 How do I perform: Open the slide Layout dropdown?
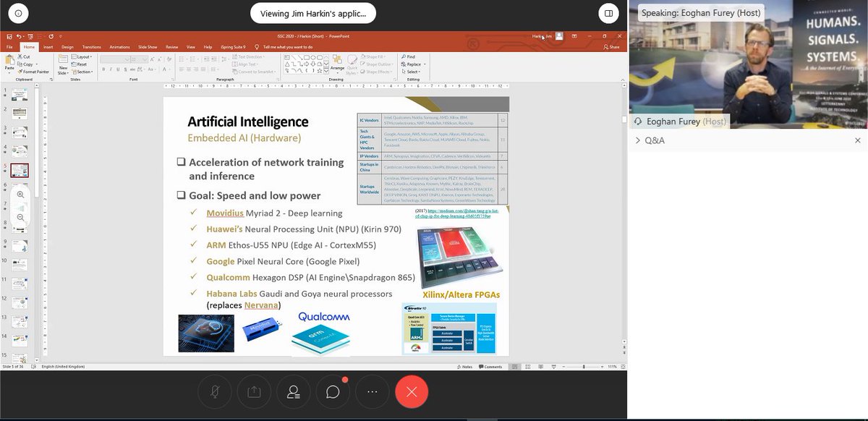pos(82,56)
